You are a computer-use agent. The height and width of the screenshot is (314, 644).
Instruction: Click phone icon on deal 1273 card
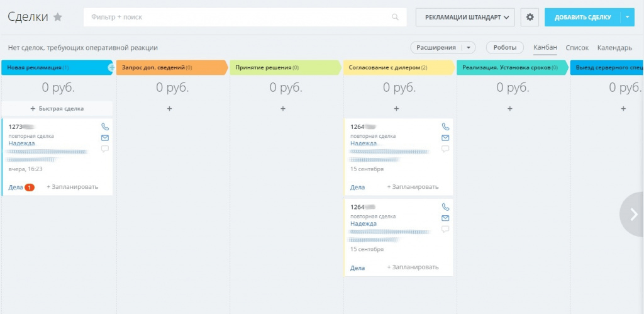click(105, 126)
